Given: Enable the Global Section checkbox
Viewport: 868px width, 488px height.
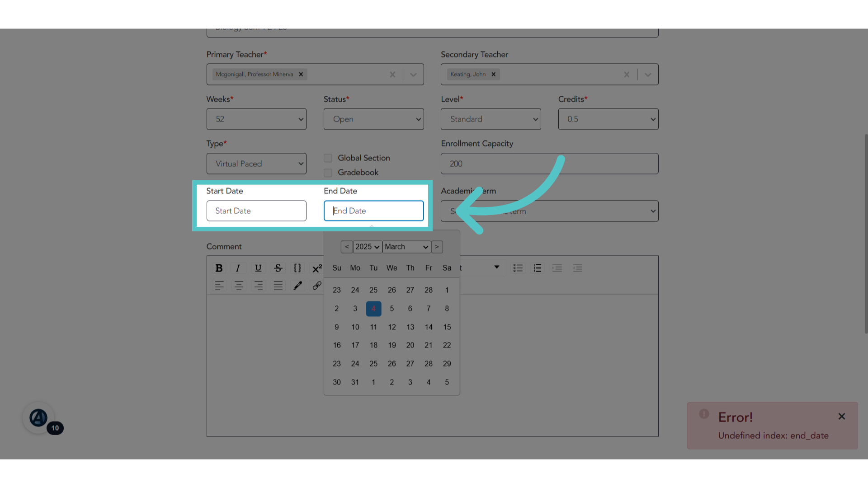Looking at the screenshot, I should pos(328,158).
